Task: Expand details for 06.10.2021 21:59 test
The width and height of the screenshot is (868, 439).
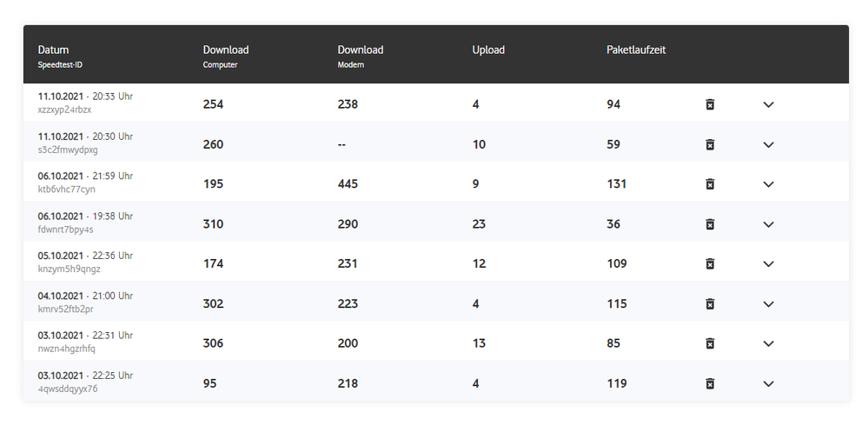Action: [x=768, y=184]
